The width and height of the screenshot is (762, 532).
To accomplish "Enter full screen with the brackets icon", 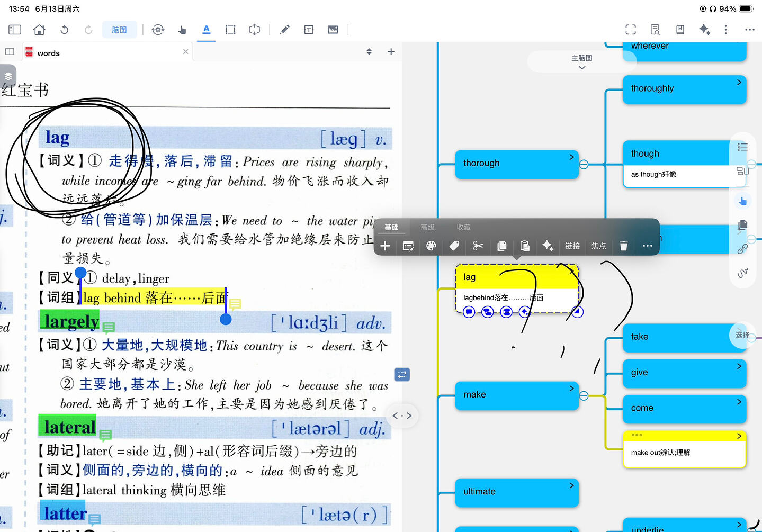I will [631, 30].
